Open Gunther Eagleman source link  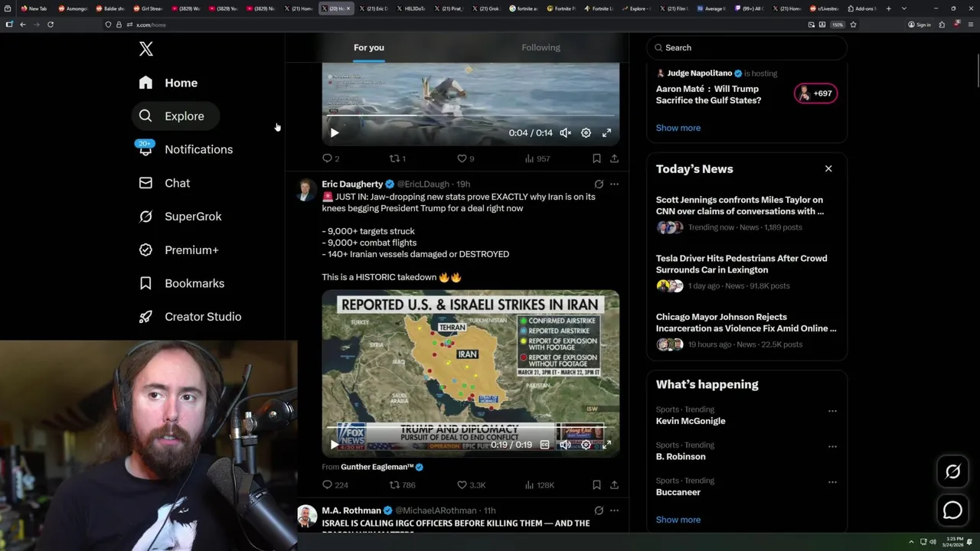pos(377,467)
